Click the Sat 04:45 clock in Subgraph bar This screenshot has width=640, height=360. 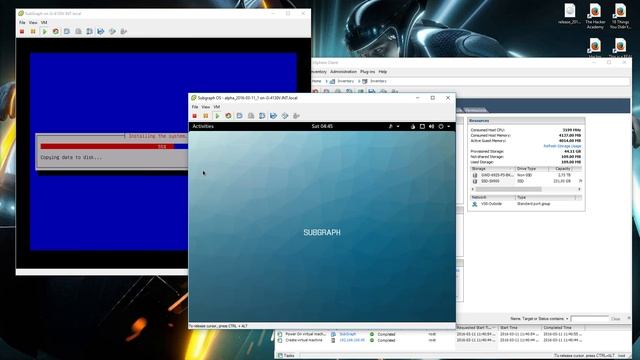click(322, 127)
